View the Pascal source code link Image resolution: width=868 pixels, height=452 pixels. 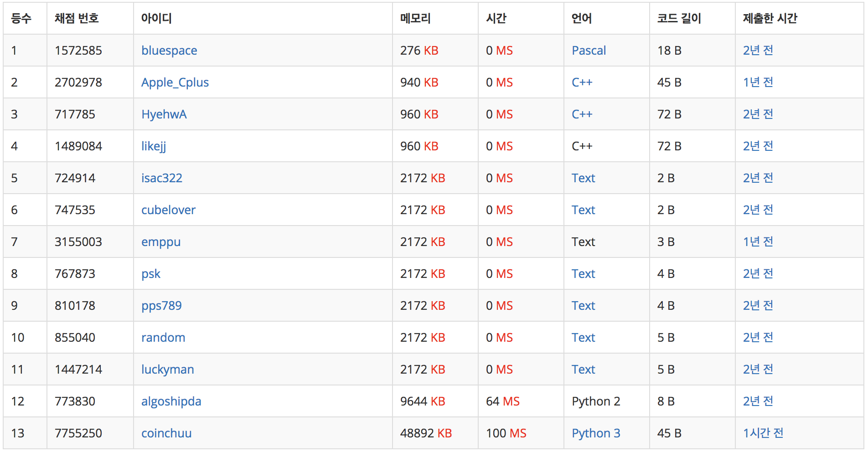pos(589,51)
